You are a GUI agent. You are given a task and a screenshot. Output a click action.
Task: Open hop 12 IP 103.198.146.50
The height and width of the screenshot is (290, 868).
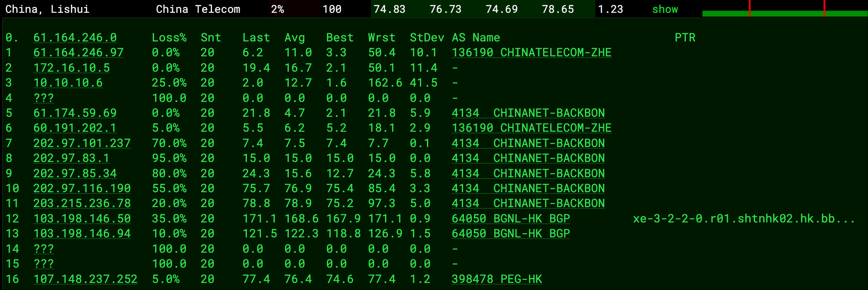(82, 219)
